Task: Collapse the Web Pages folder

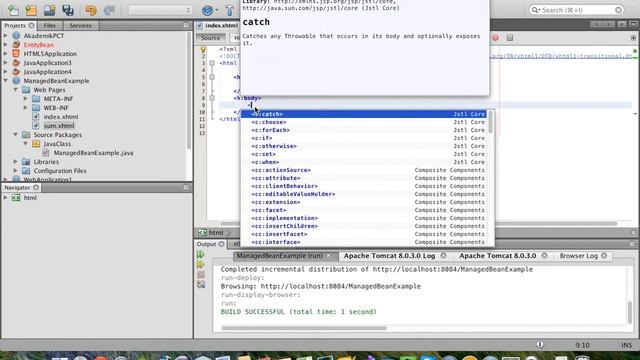Action: (x=16, y=90)
